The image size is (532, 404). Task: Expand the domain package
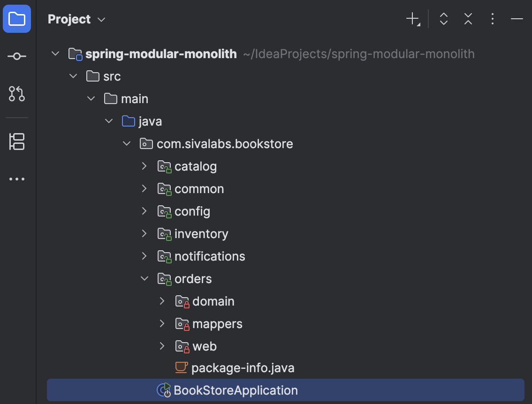pos(162,301)
